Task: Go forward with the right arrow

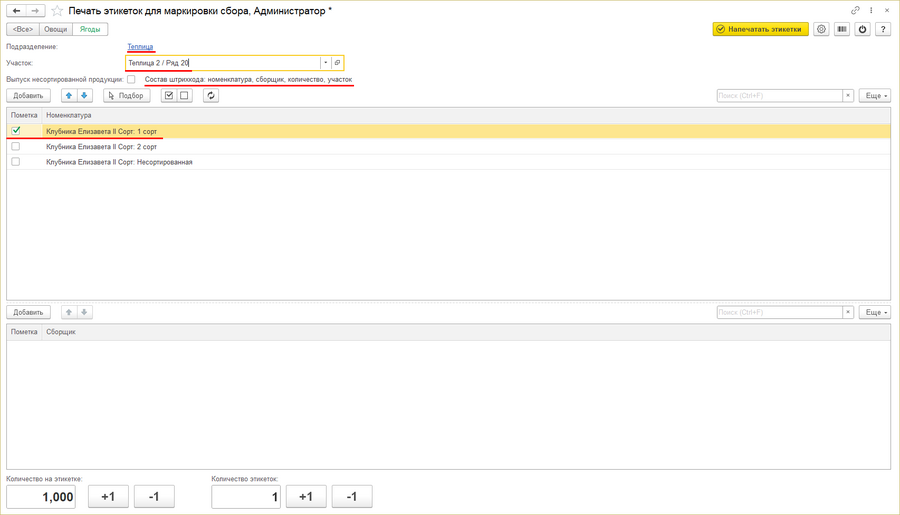Action: (x=35, y=11)
